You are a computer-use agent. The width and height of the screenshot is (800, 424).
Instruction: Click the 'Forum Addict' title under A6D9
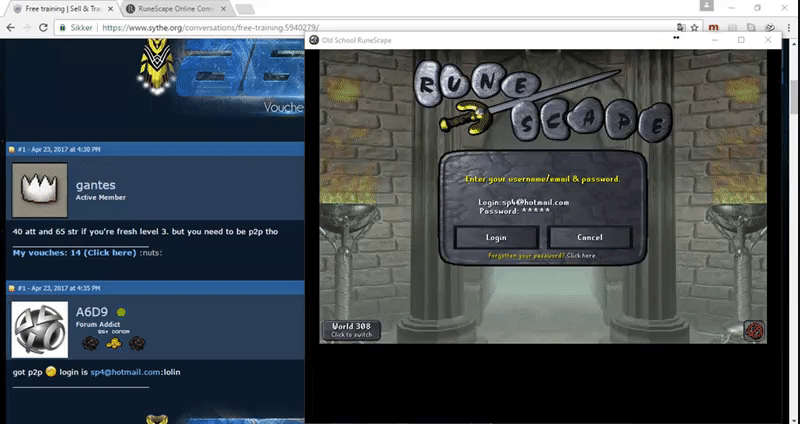98,325
